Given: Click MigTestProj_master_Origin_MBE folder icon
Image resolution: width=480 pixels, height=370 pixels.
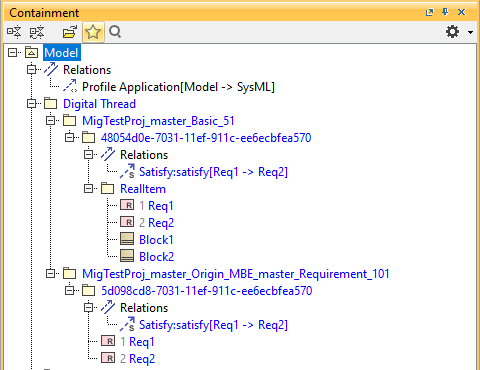Looking at the screenshot, I should (70, 274).
